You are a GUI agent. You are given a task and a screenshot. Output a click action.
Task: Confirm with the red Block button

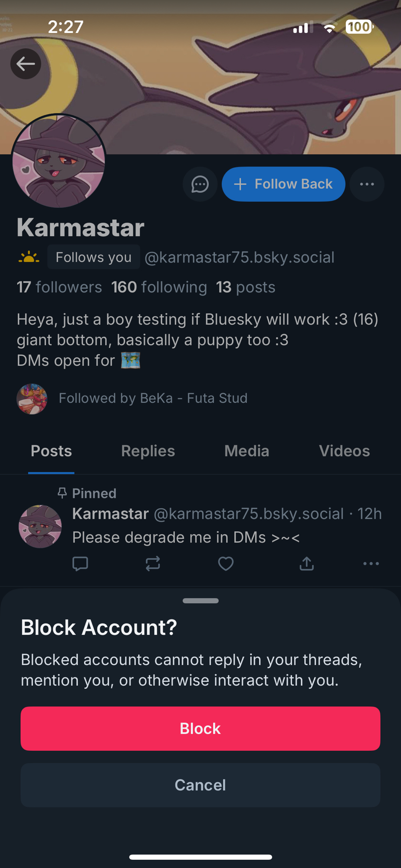[200, 728]
